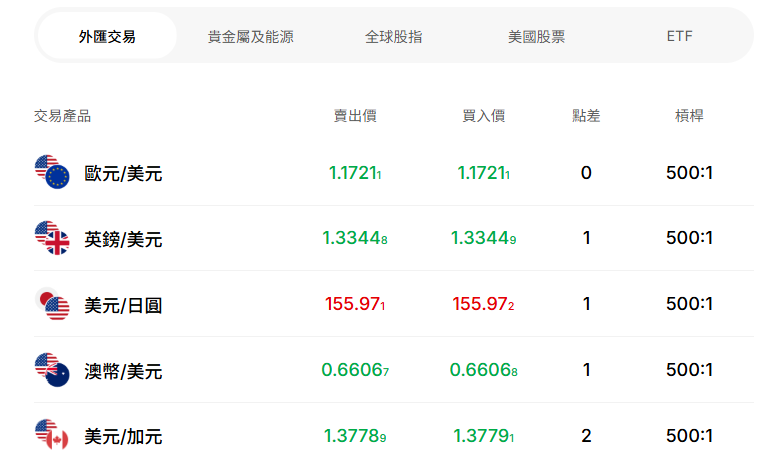Click 歐元/美元 sell price 1.17211
Screen dimensions: 771x472
coord(355,173)
